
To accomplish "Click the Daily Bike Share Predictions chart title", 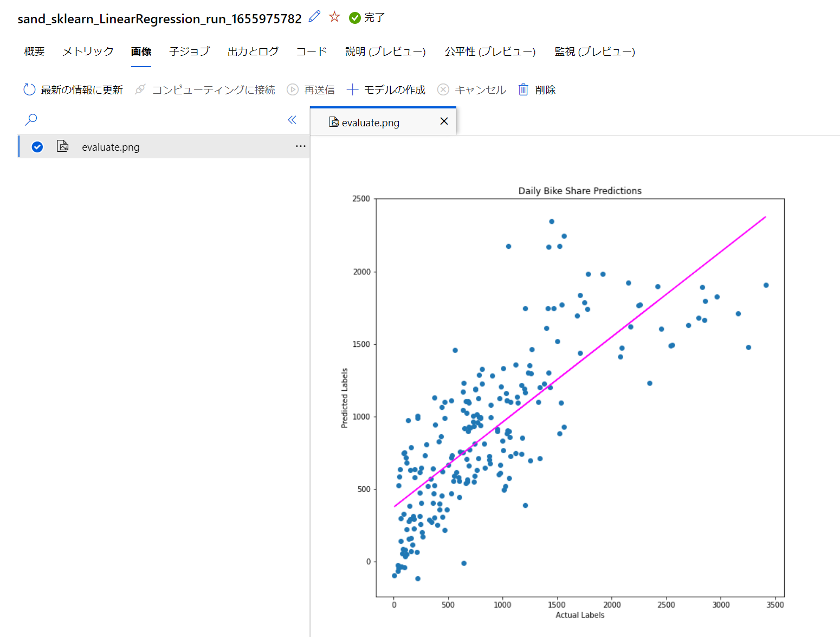I will tap(580, 191).
